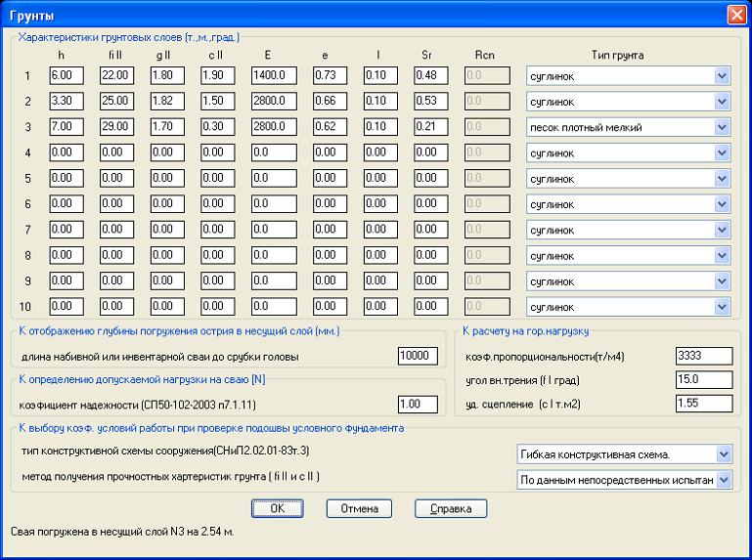Click layer 5 E field
The height and width of the screenshot is (560, 752).
tap(274, 178)
